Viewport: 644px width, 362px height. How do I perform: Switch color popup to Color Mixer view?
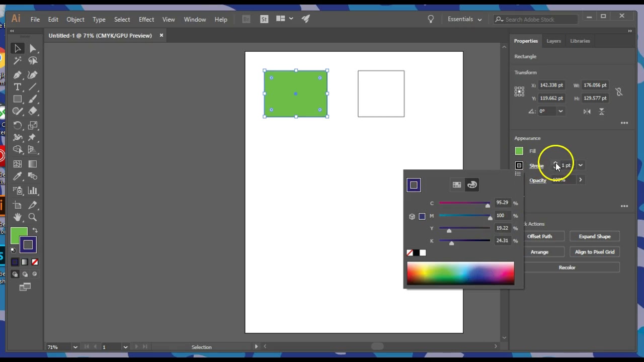pyautogui.click(x=472, y=185)
